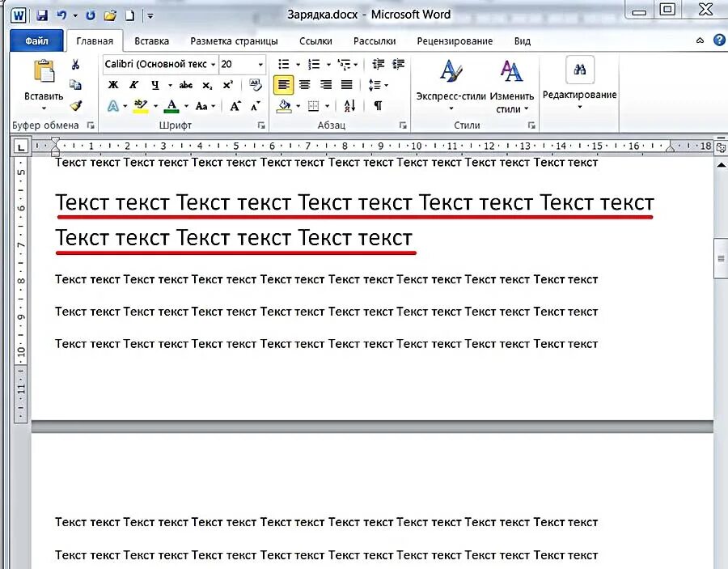Image resolution: width=728 pixels, height=569 pixels.
Task: Toggle Bold formatting (Ж)
Action: 112,84
